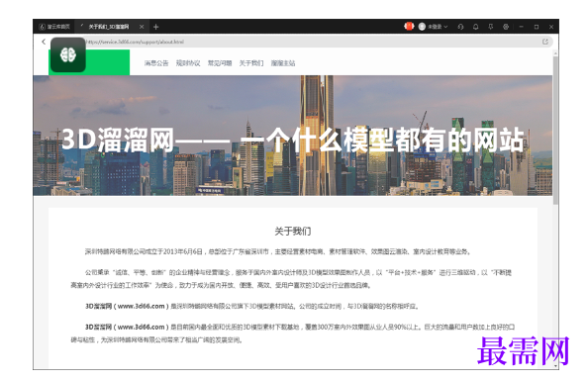The width and height of the screenshot is (588, 382).
Task: Click the green brain app logo
Action: pos(68,54)
